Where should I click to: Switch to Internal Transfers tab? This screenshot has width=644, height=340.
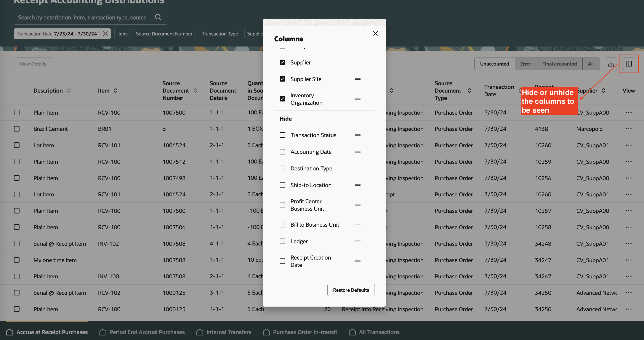click(224, 332)
